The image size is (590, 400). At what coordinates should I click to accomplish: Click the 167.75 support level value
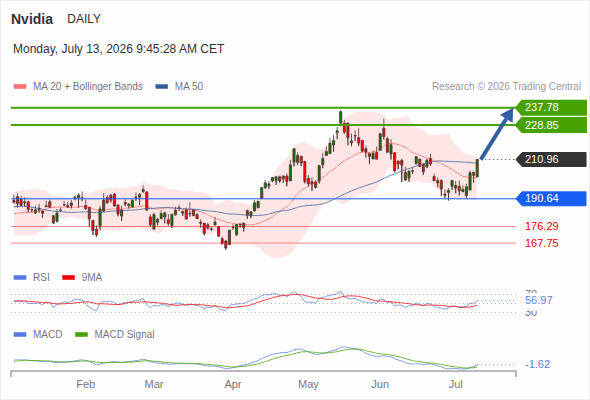coord(542,243)
